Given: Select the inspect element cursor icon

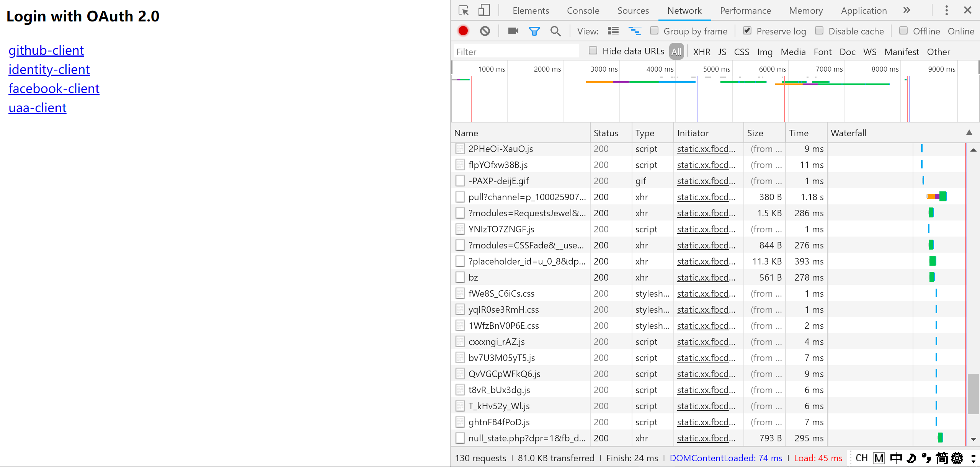Looking at the screenshot, I should pos(464,10).
